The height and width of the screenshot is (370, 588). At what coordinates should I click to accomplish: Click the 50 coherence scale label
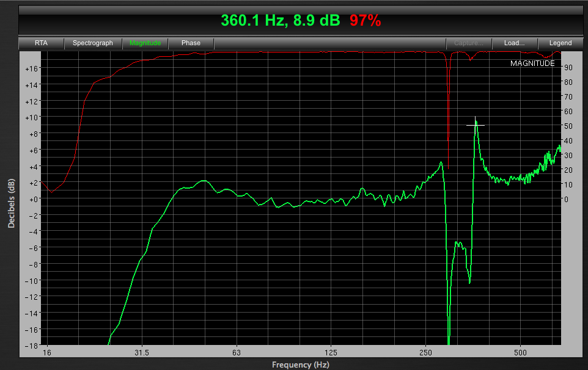[568, 126]
